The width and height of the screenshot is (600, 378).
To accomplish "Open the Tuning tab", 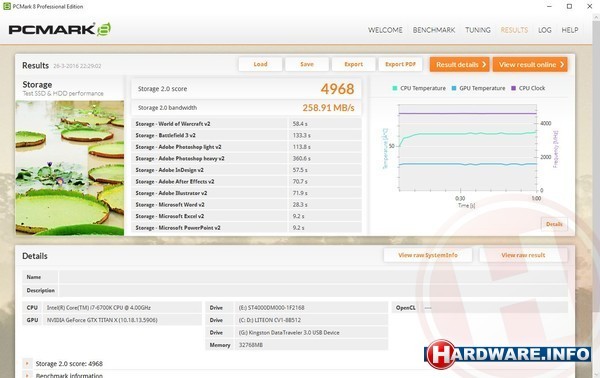I will click(x=478, y=30).
